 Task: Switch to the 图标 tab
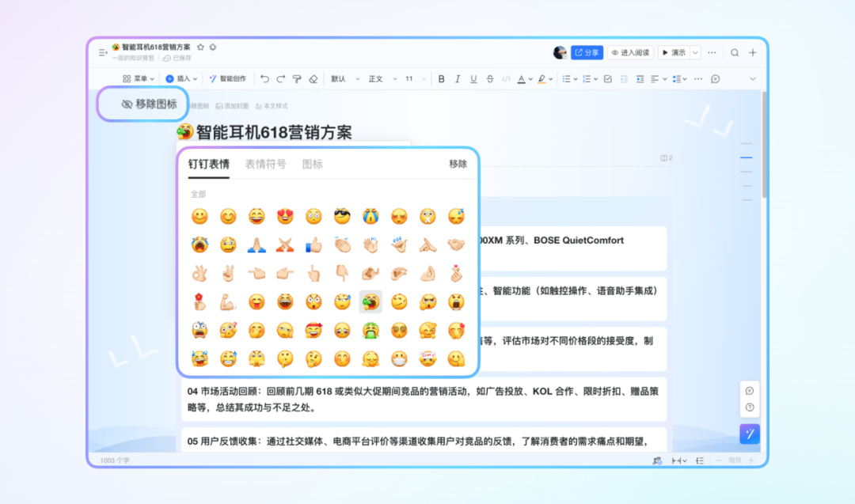pos(313,164)
